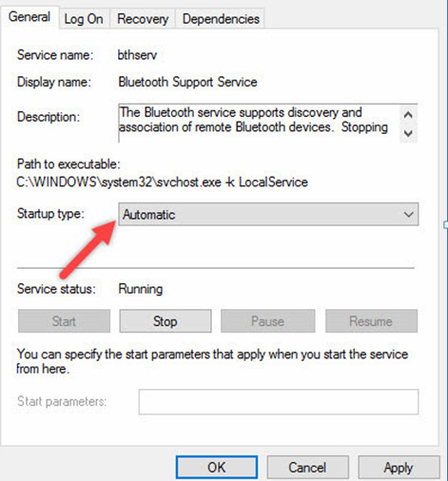
Task: Click the Startup type dropdown chevron arrow
Action: point(409,215)
